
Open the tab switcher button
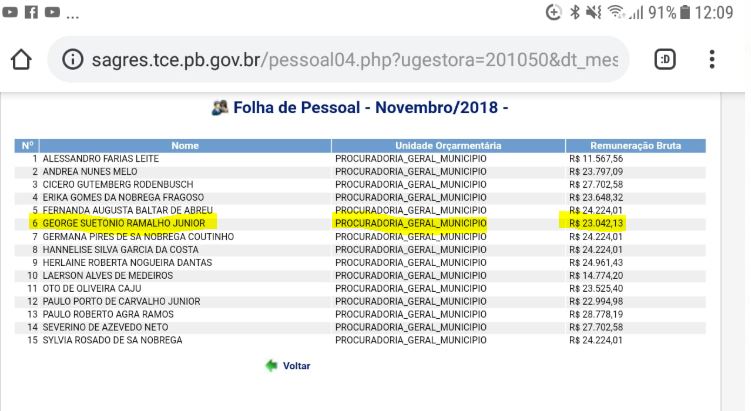[665, 59]
